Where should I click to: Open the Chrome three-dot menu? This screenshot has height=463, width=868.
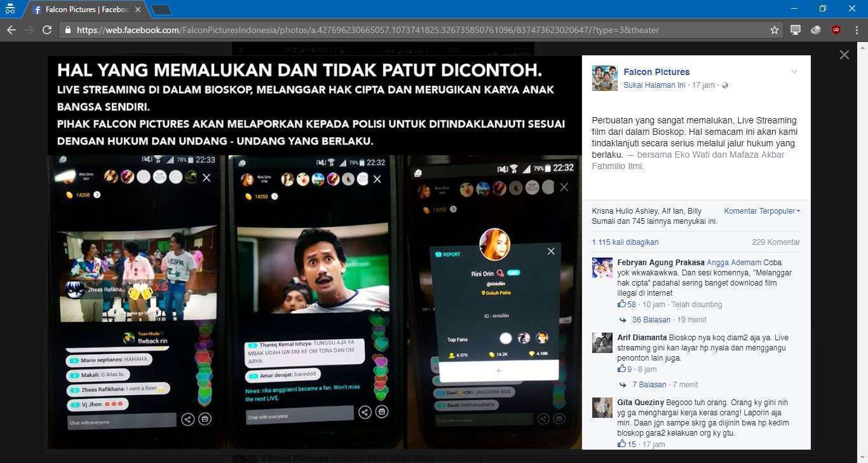[x=857, y=30]
